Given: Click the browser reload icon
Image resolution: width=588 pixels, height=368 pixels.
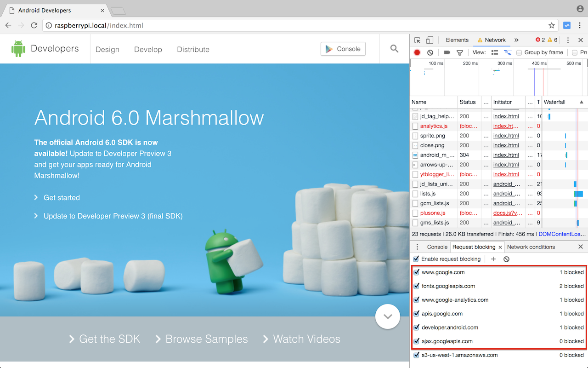Looking at the screenshot, I should (34, 25).
